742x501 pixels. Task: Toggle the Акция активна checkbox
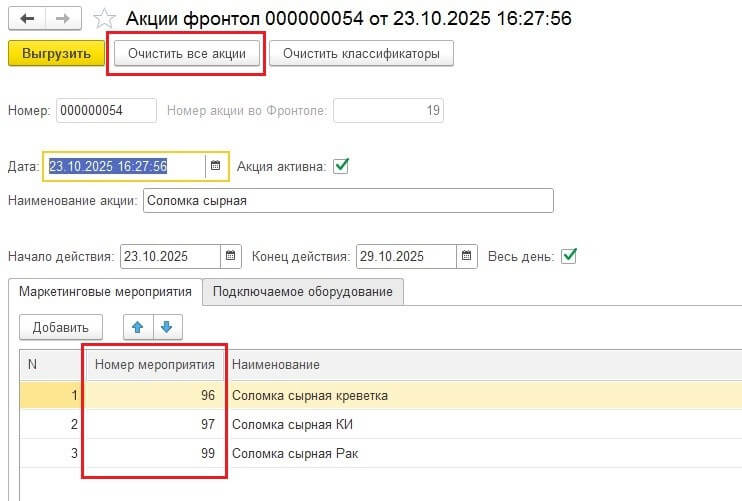(x=341, y=166)
